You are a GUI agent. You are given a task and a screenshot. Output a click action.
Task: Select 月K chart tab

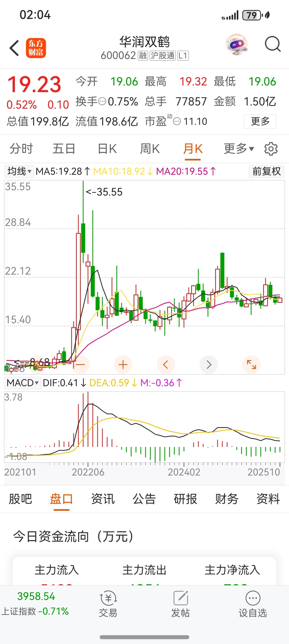(x=193, y=149)
